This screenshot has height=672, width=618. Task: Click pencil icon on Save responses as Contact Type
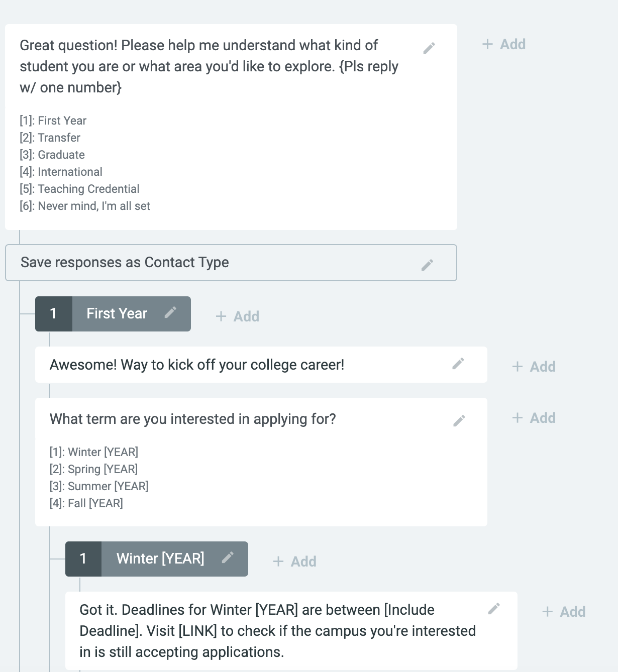427,265
